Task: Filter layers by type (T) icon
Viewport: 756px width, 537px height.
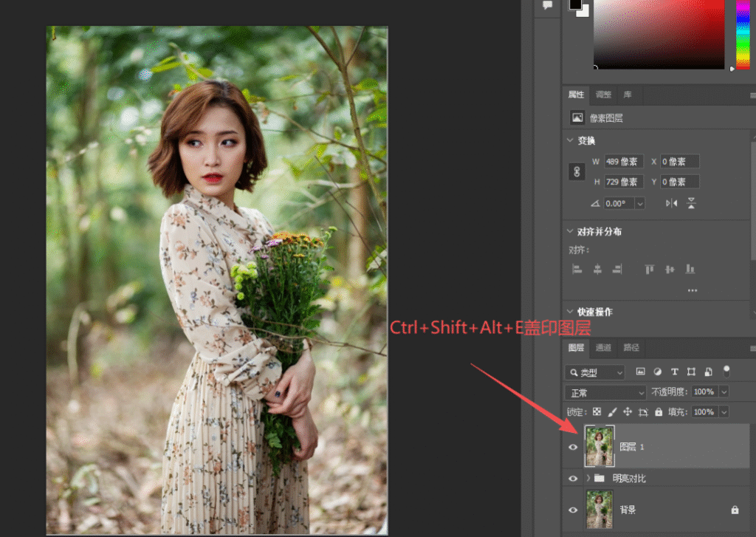Action: point(675,372)
